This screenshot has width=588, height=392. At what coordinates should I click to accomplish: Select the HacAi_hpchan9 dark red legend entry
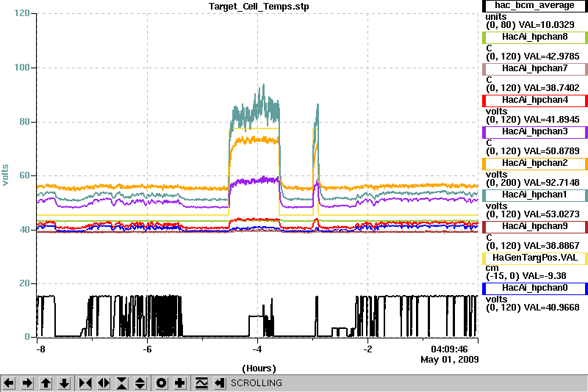535,227
